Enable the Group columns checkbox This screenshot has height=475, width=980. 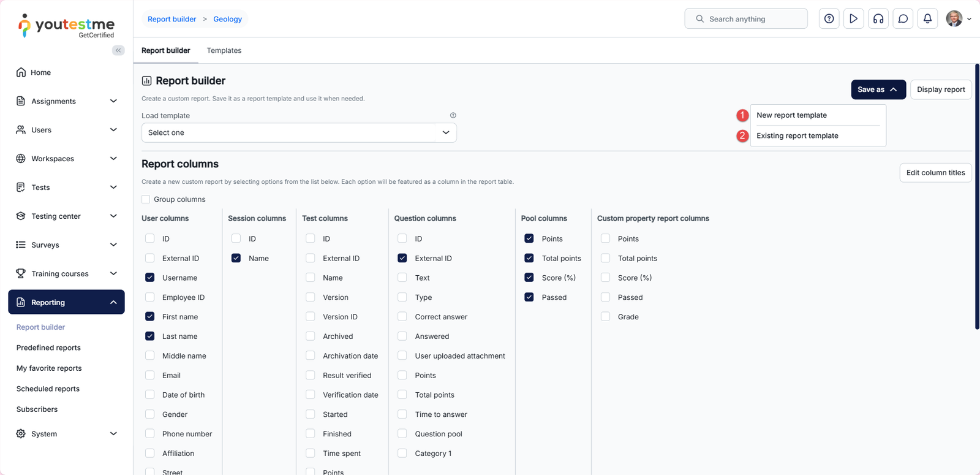146,199
